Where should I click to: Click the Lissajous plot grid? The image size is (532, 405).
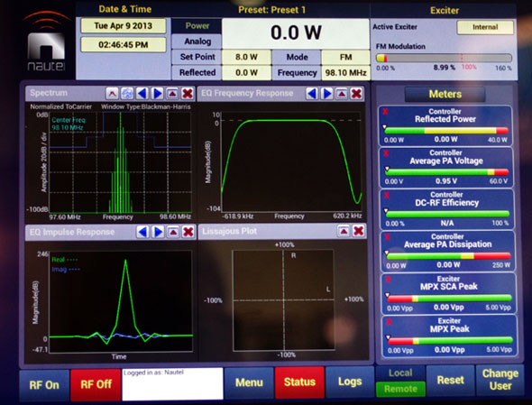pos(283,300)
